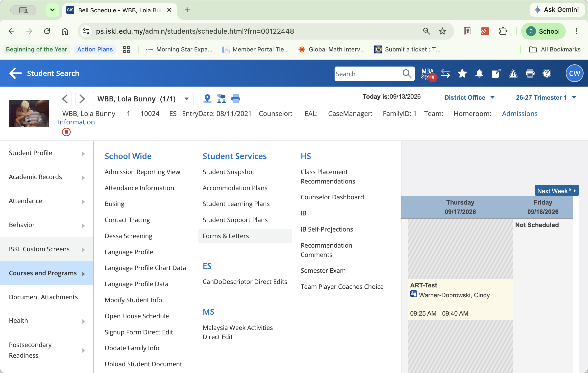Open the tab search chevron dropdown
588x373 pixels.
tap(52, 10)
